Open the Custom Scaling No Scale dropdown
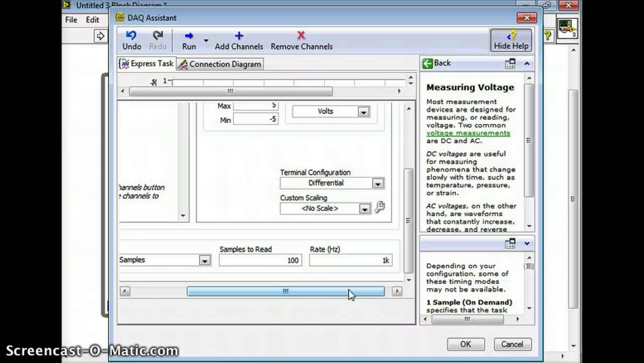Screen dimensions: 644x363 tap(365, 209)
